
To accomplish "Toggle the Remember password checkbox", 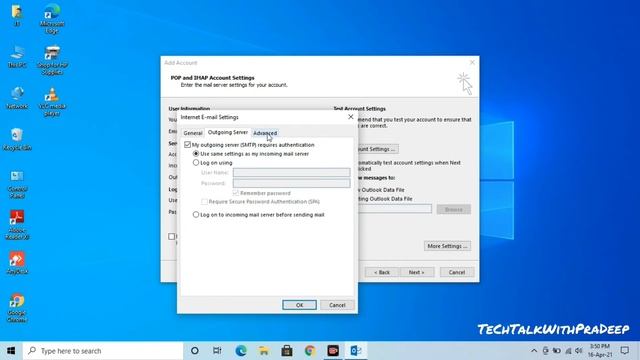I will [x=236, y=193].
